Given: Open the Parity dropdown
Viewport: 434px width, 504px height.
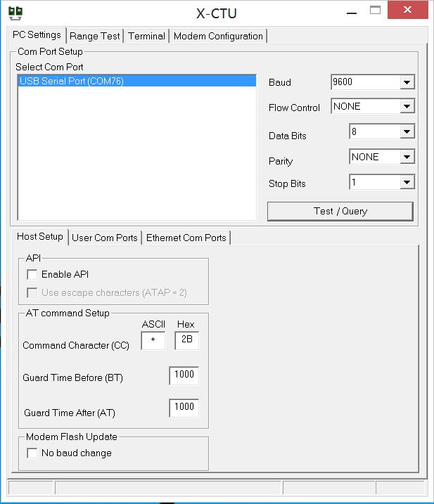Looking at the screenshot, I should pos(407,157).
